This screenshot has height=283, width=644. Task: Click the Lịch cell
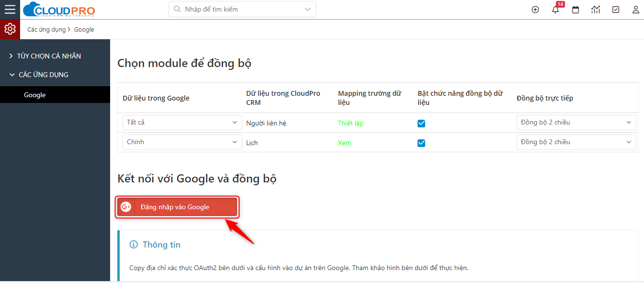(252, 143)
